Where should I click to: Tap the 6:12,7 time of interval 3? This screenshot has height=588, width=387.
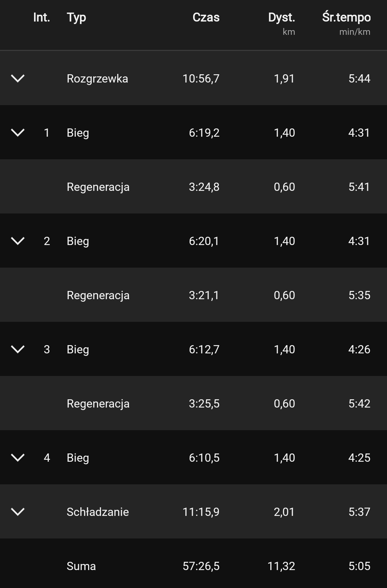pyautogui.click(x=204, y=349)
